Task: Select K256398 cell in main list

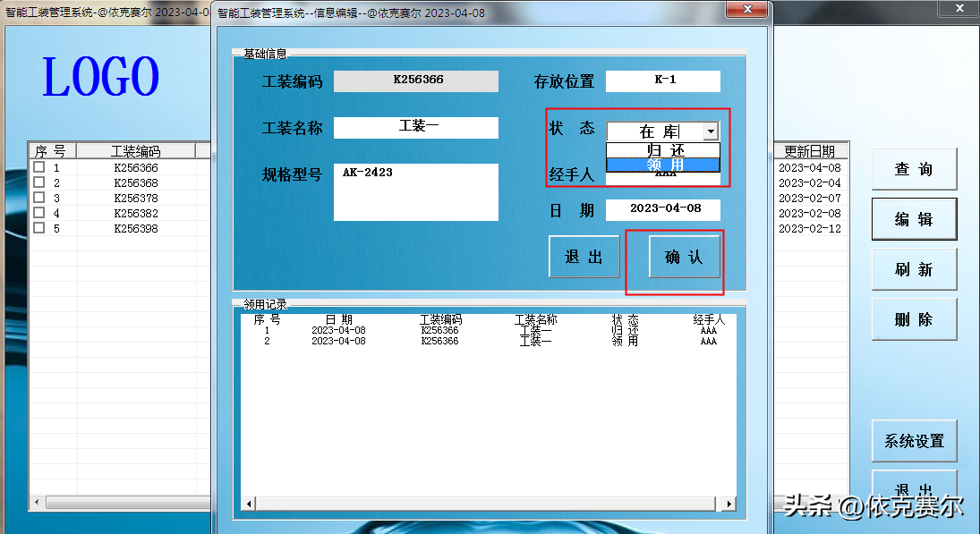Action: coord(136,229)
